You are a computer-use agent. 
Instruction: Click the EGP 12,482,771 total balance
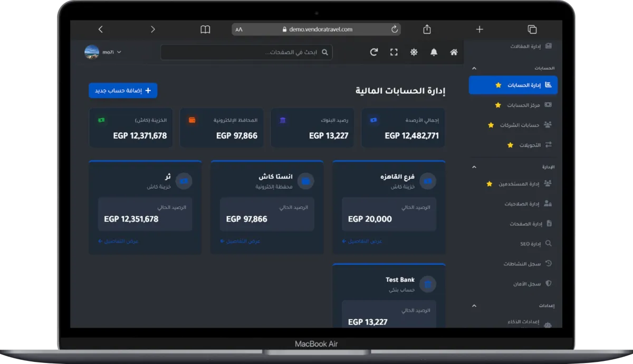click(x=412, y=136)
